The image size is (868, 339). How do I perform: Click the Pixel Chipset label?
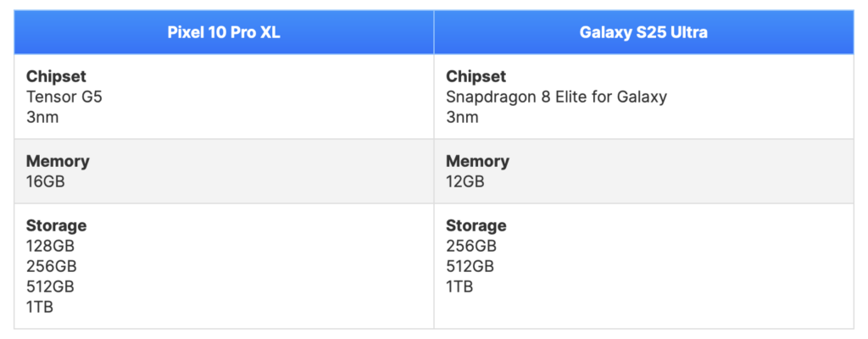(56, 76)
